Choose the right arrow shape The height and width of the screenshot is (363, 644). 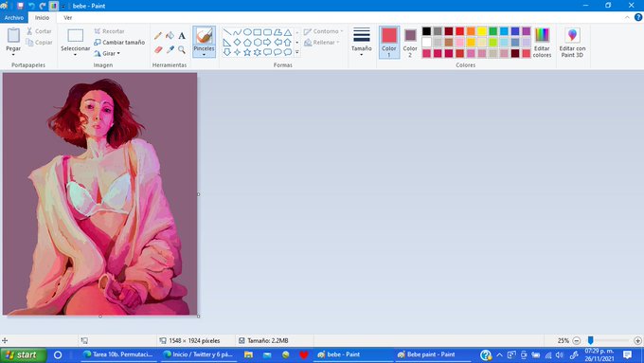pyautogui.click(x=267, y=43)
